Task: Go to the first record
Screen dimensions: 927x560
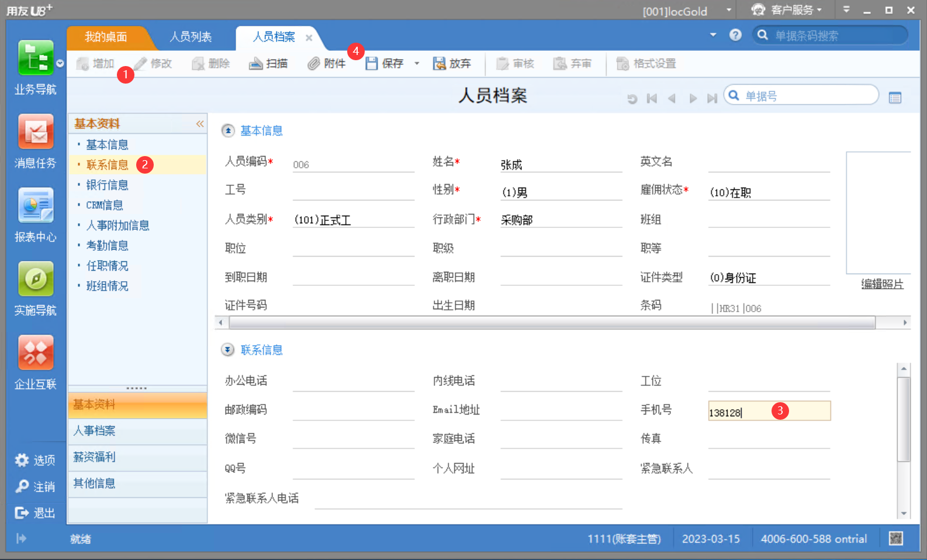Action: pyautogui.click(x=652, y=98)
